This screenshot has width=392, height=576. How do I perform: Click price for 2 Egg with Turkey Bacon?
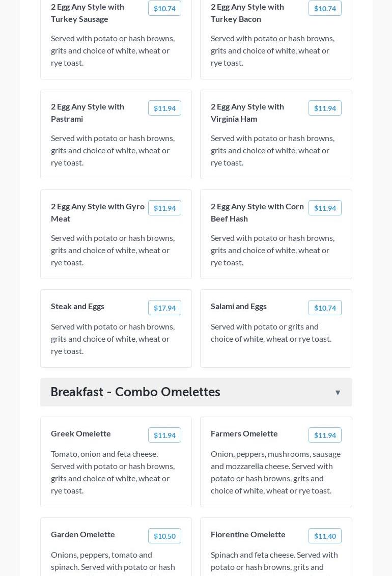[x=325, y=8]
